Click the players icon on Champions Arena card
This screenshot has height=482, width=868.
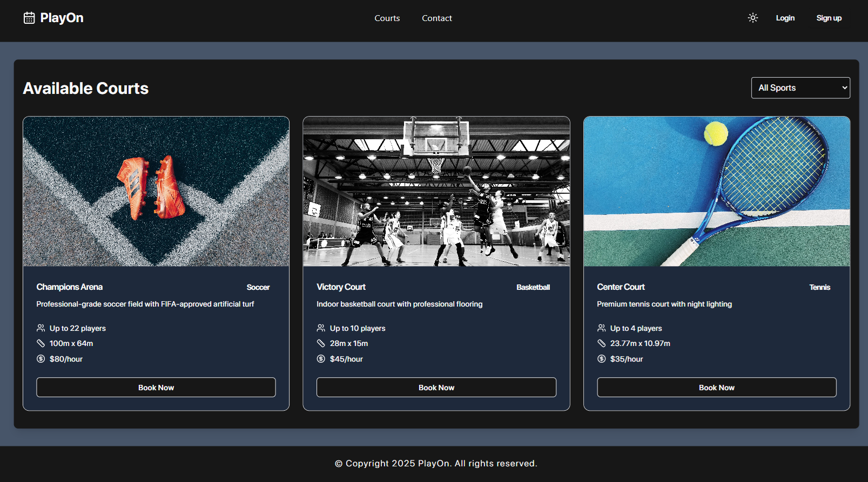click(x=41, y=328)
